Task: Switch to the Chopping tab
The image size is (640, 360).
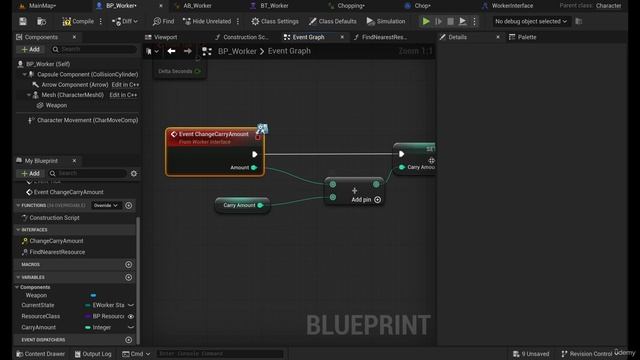Action: [351, 6]
